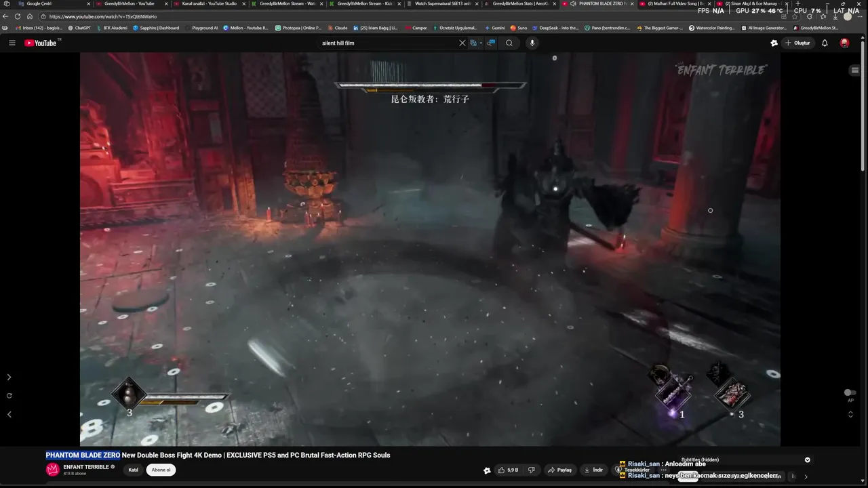Switch to GreedyBirMellon Stats tab
Screen dimensions: 868x488
click(x=521, y=3)
